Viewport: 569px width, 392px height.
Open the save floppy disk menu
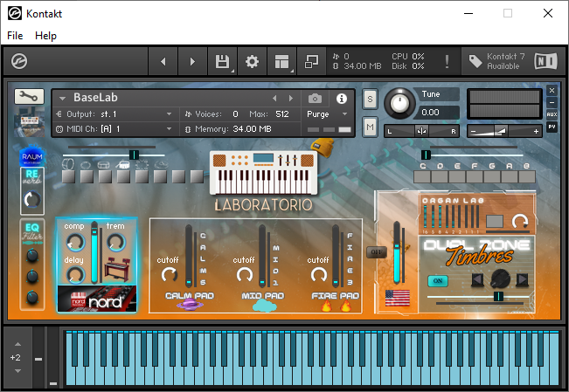pyautogui.click(x=223, y=62)
